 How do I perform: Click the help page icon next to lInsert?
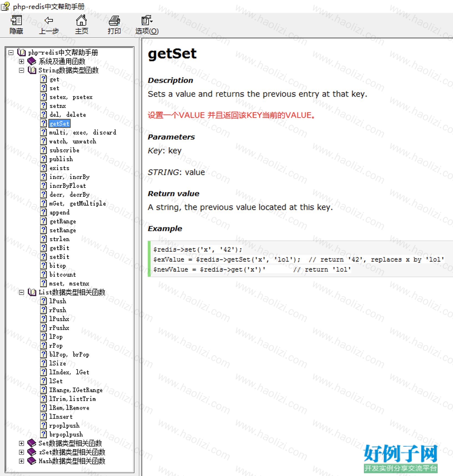pos(44,417)
